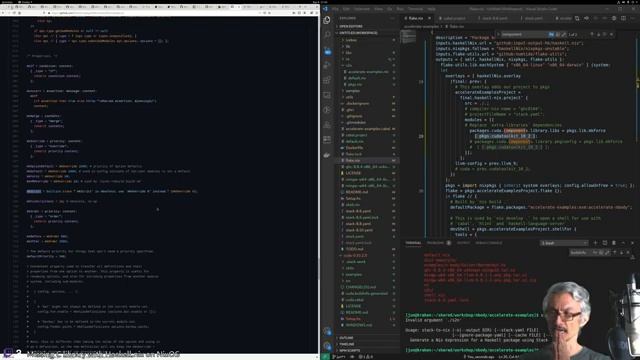Select flake.lock in the Explorer tree
This screenshot has height=360, width=640.
point(367,154)
